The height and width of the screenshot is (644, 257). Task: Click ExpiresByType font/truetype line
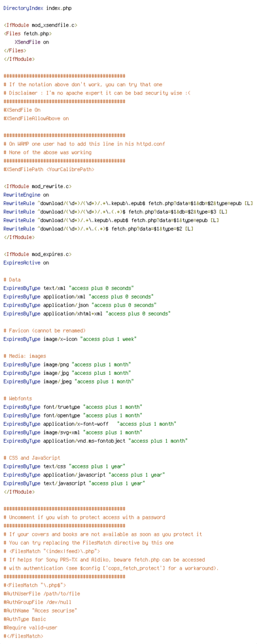point(73,407)
